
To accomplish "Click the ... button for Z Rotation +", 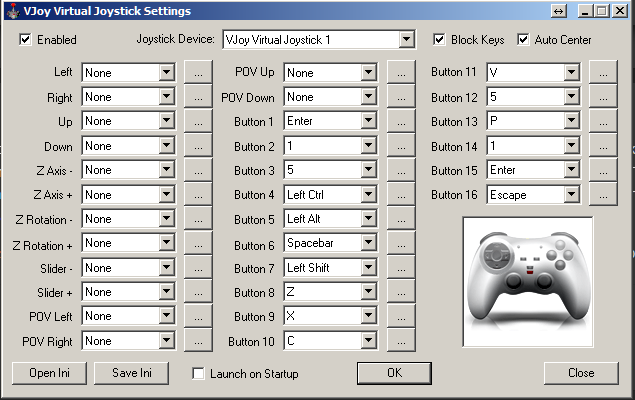I will point(198,243).
